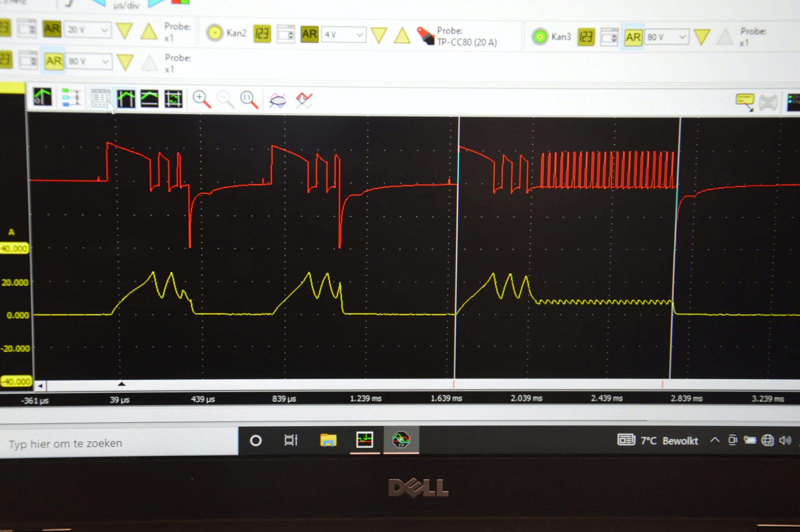Screen dimensions: 800x532
Task: Select right vertical cursor near 2.839 ms
Action: (x=675, y=248)
